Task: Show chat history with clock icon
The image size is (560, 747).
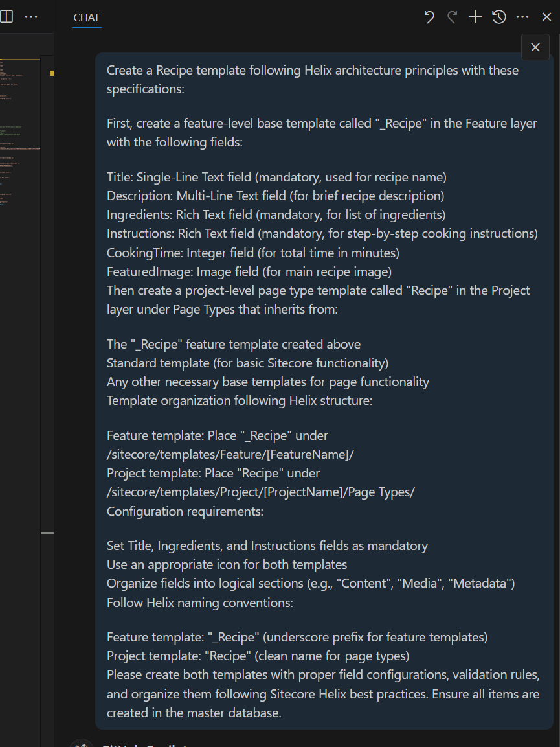Action: 499,17
